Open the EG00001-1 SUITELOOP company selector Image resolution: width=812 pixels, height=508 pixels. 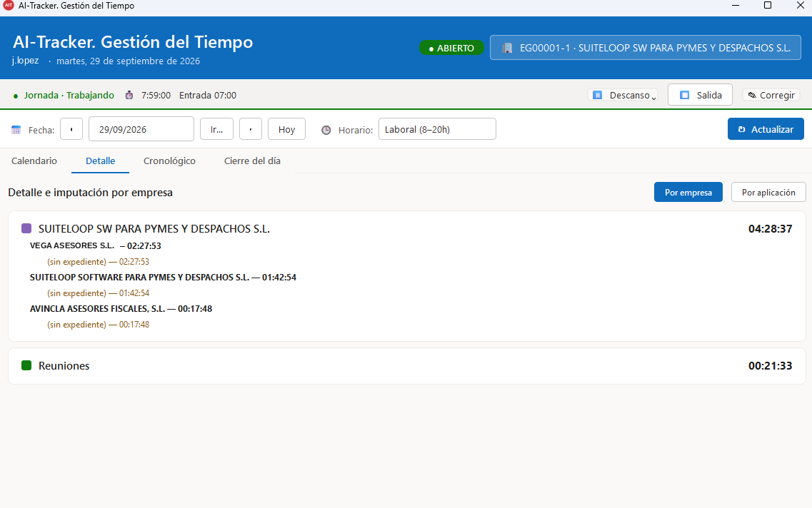(x=646, y=48)
